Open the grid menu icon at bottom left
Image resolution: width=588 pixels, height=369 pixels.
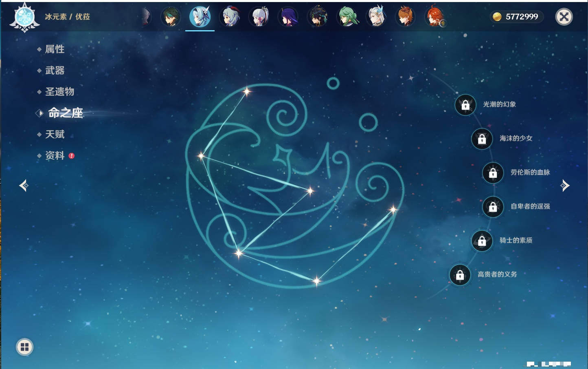24,347
